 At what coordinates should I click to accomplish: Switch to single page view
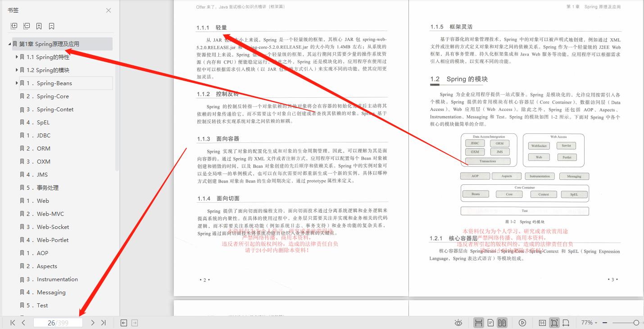click(491, 323)
